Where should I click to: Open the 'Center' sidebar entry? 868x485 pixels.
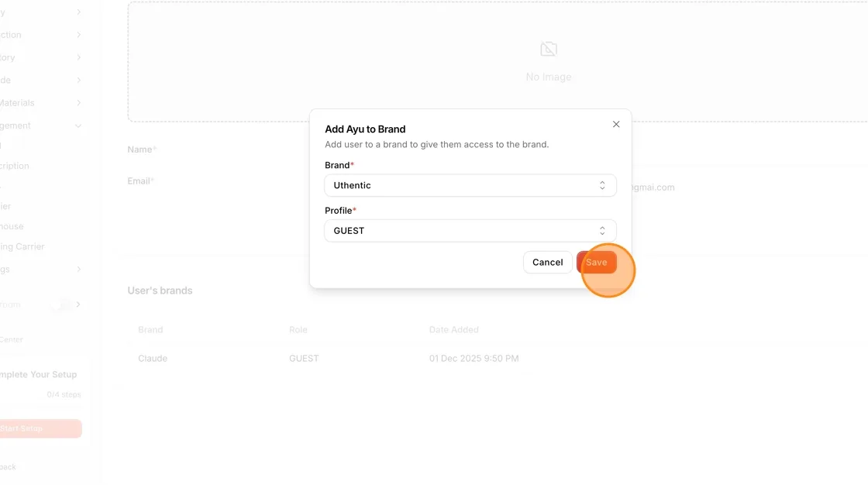tap(12, 339)
